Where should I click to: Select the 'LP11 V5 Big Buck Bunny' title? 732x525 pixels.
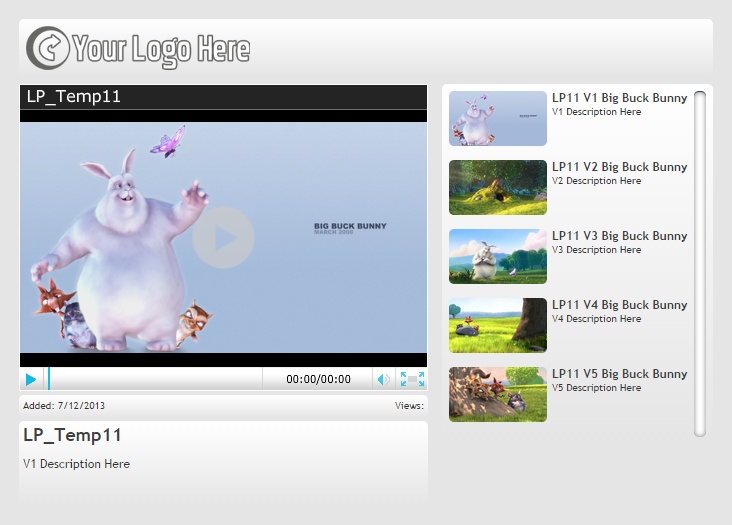tap(619, 374)
